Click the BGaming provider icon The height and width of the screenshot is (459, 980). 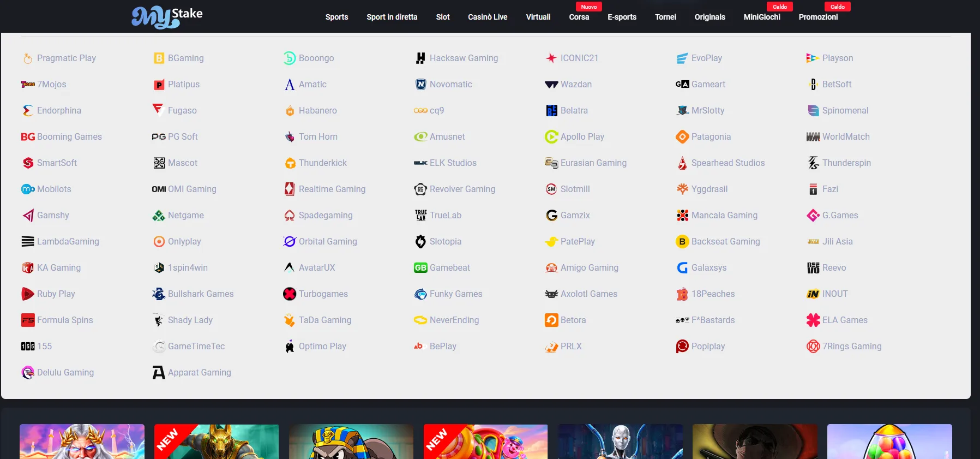(159, 58)
